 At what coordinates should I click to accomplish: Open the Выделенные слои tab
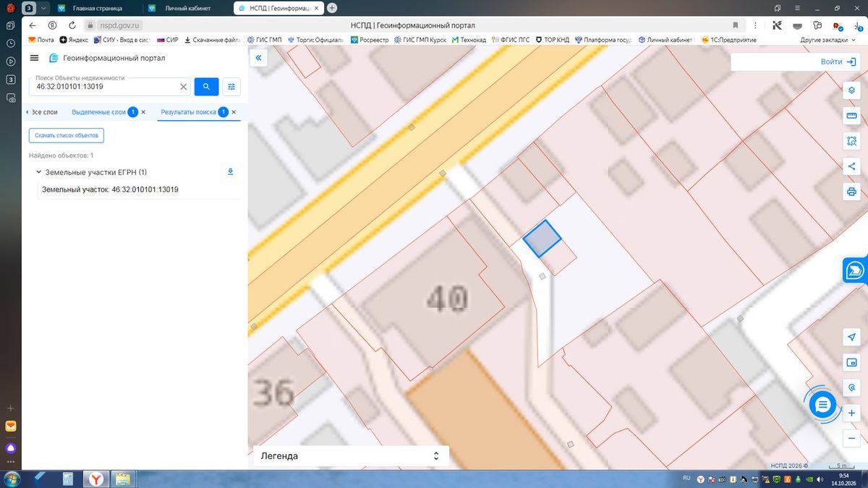pos(98,112)
